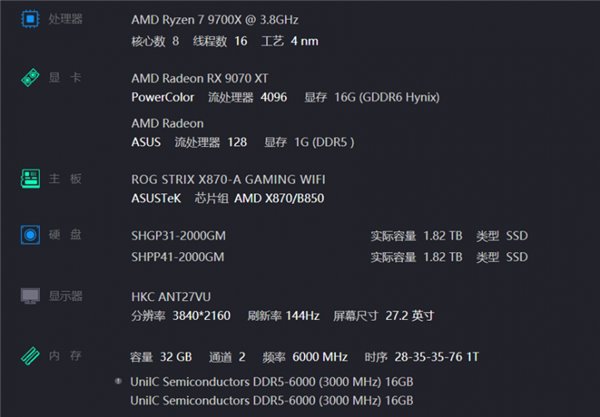The height and width of the screenshot is (417, 600).
Task: Click the motherboard icon
Action: coord(30,179)
